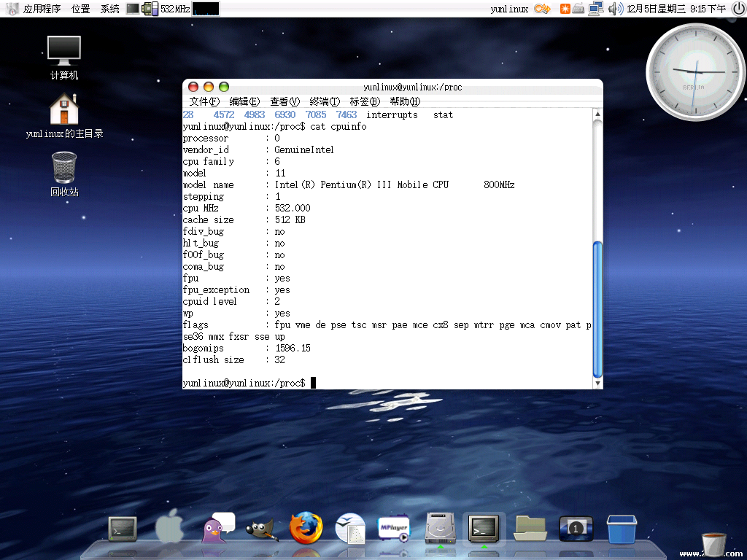Launch Firefox from dock
The height and width of the screenshot is (560, 747).
(306, 528)
